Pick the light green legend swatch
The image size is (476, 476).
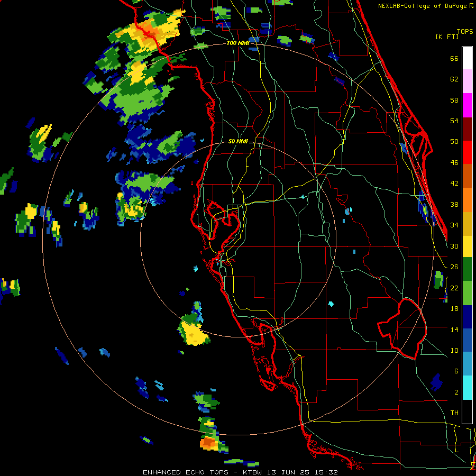(x=467, y=292)
